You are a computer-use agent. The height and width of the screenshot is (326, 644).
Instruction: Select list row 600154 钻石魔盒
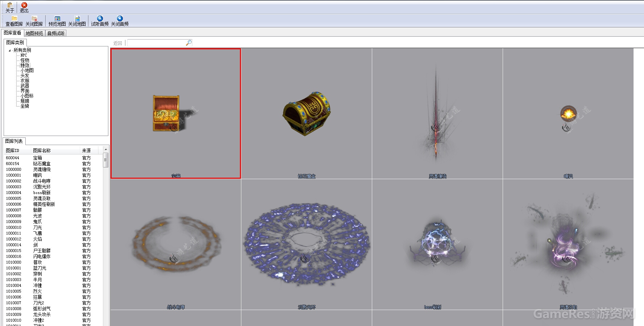coord(53,164)
